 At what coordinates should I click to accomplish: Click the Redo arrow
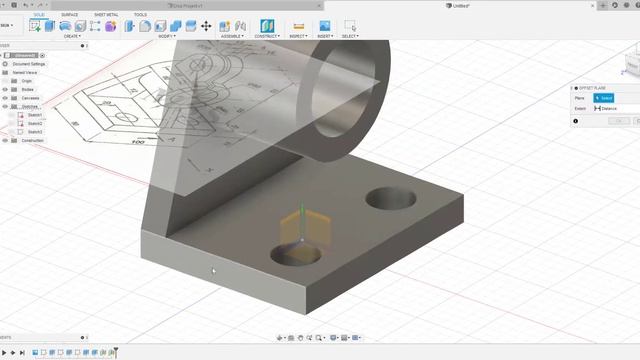tap(40, 5)
